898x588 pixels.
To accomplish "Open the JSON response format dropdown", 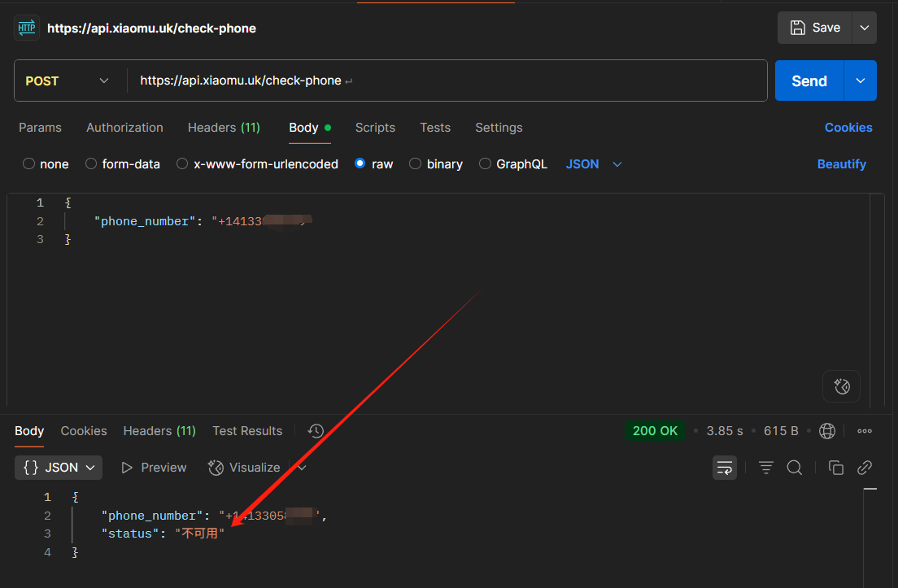I will pos(59,468).
